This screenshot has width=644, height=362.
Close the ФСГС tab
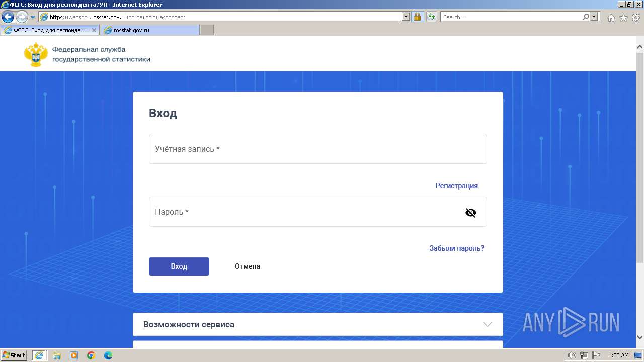[94, 30]
